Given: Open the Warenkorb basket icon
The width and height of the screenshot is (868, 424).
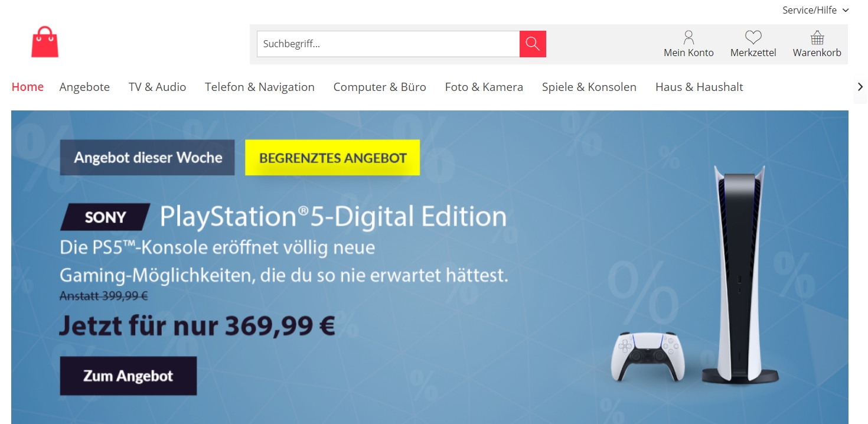Looking at the screenshot, I should tap(817, 38).
